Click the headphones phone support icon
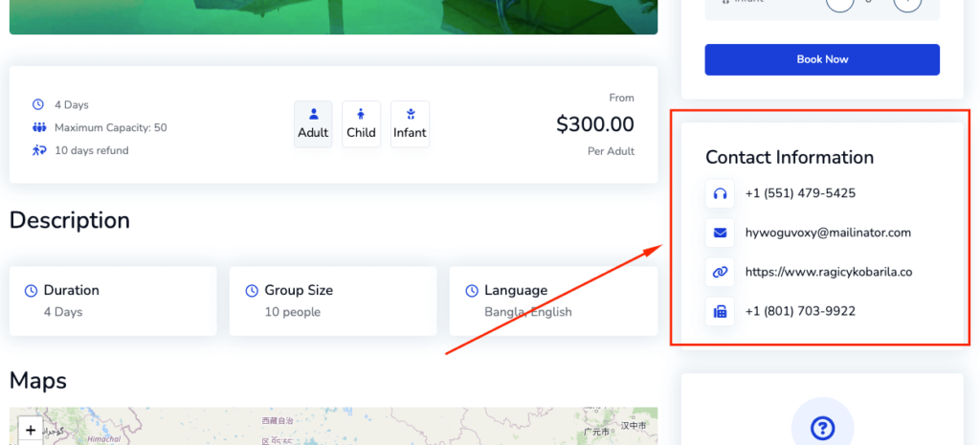 pyautogui.click(x=720, y=193)
